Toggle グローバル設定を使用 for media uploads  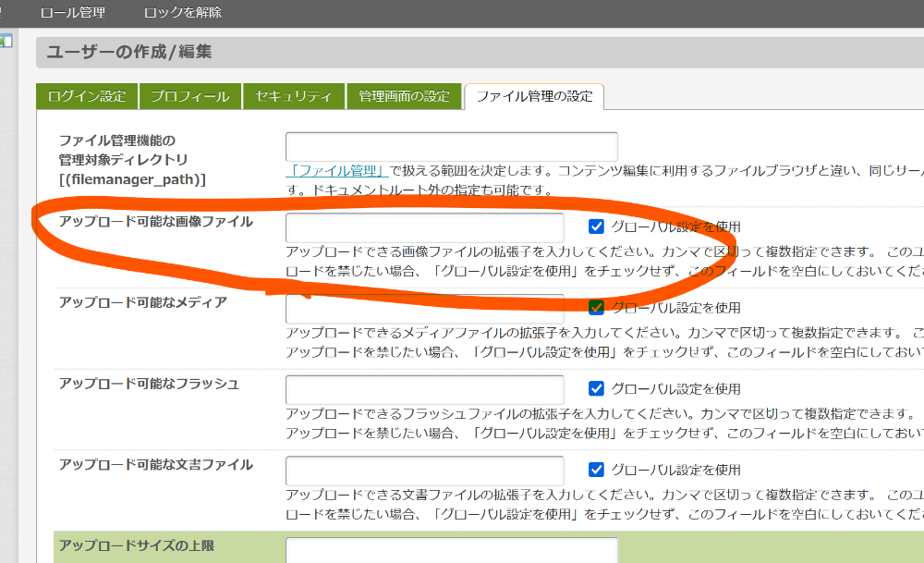596,307
